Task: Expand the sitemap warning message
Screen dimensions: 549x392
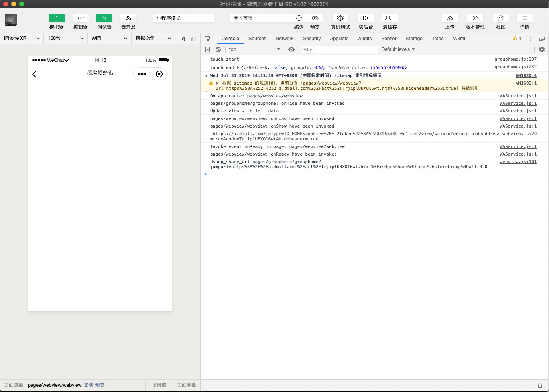Action: (217, 83)
